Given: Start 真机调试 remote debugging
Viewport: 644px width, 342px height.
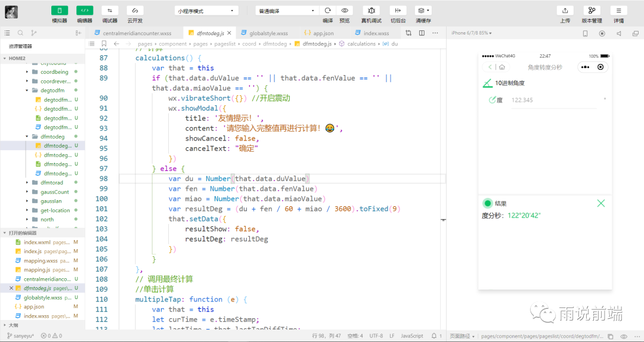Looking at the screenshot, I should click(x=371, y=11).
